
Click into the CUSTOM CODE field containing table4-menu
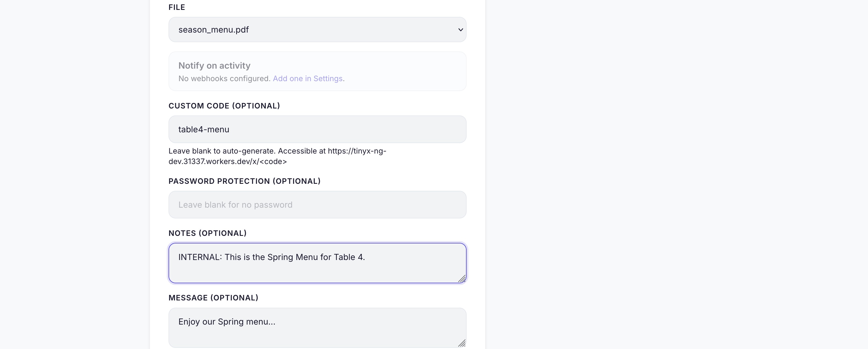pyautogui.click(x=317, y=129)
